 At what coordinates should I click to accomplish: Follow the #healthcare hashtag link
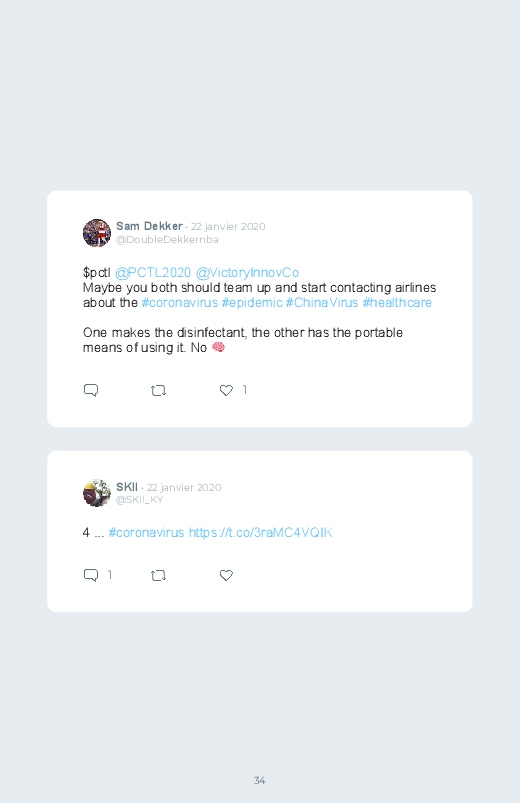(397, 303)
